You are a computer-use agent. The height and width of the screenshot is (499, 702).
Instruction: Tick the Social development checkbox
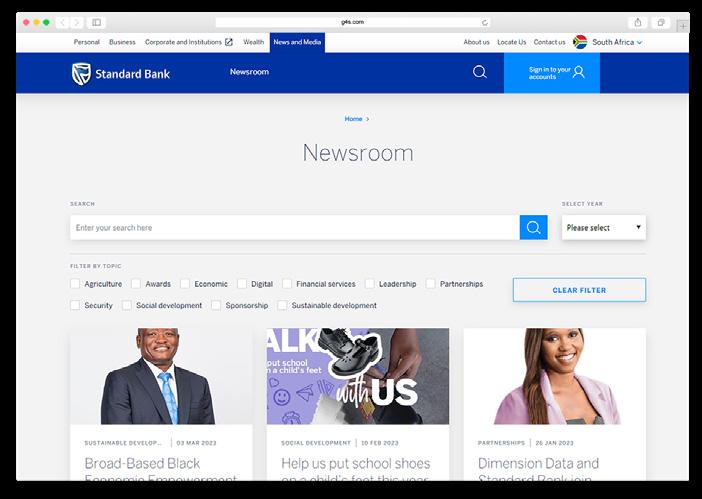pos(127,305)
